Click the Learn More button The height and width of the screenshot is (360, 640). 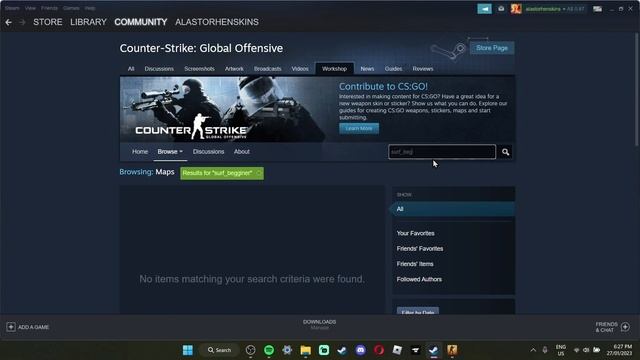359,128
